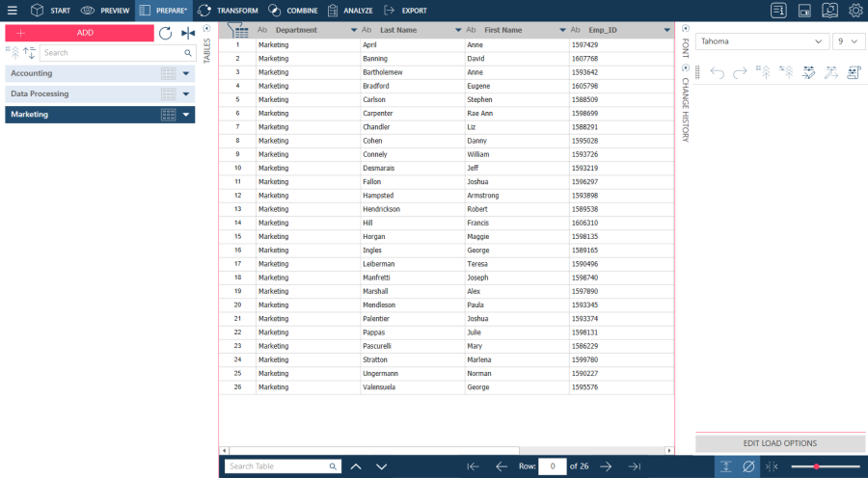This screenshot has width=868, height=478.
Task: Click the undo arrow in change history
Action: click(x=717, y=72)
